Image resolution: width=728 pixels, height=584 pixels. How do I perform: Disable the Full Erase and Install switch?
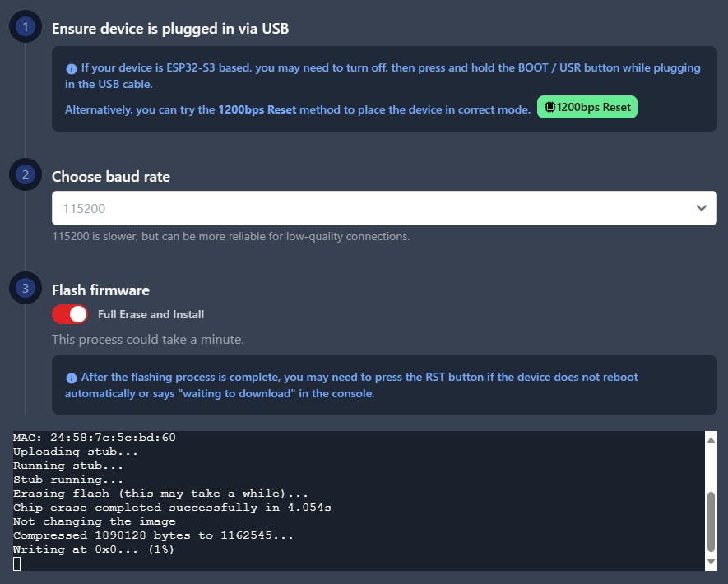coord(70,314)
